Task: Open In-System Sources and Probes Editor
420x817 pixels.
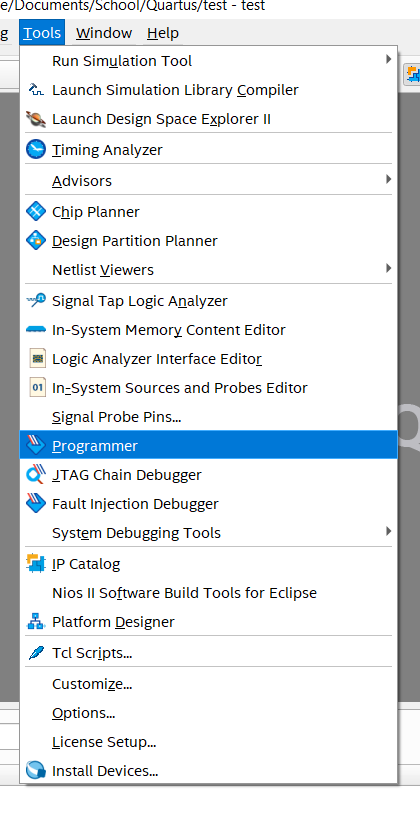Action: click(x=208, y=388)
